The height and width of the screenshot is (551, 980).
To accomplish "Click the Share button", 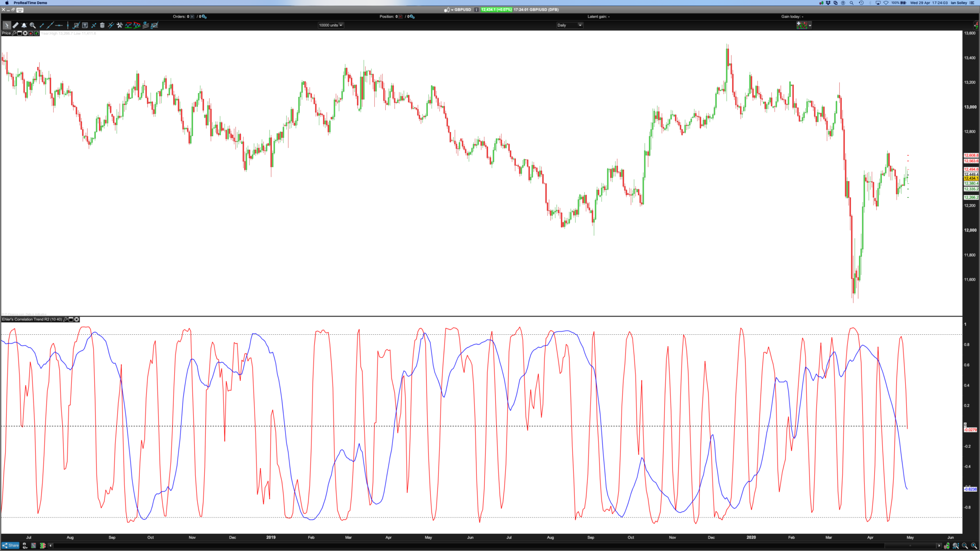I will (x=11, y=545).
